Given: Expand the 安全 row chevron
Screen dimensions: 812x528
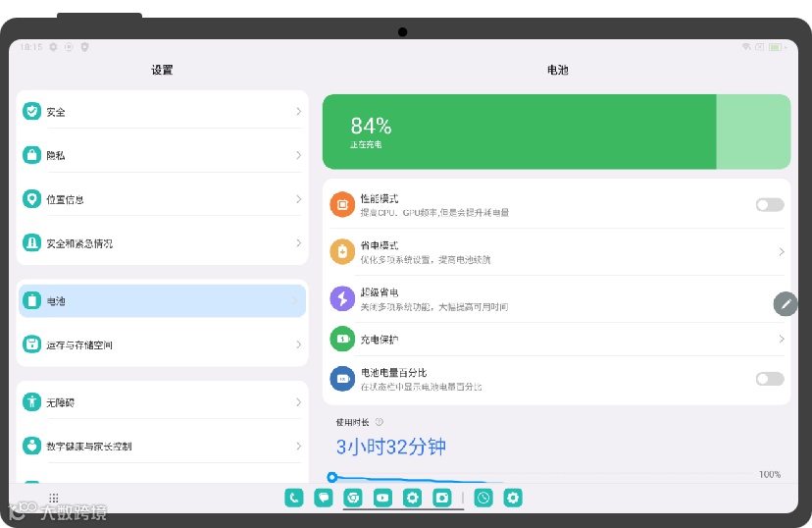Looking at the screenshot, I should click(x=299, y=112).
